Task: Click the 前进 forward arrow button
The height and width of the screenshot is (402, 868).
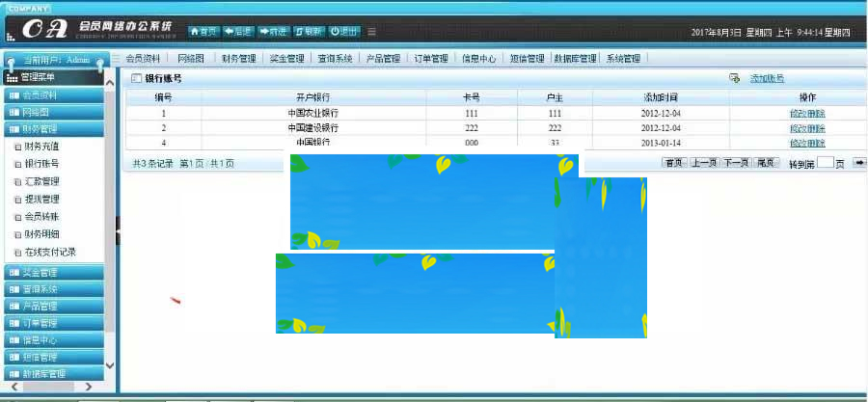Action: point(273,31)
